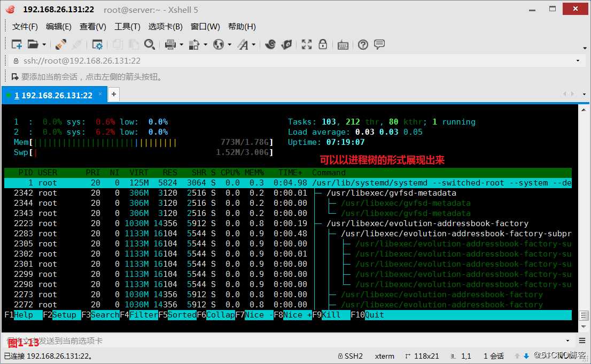Expand the Open session folder dropdown arrow

(44, 44)
